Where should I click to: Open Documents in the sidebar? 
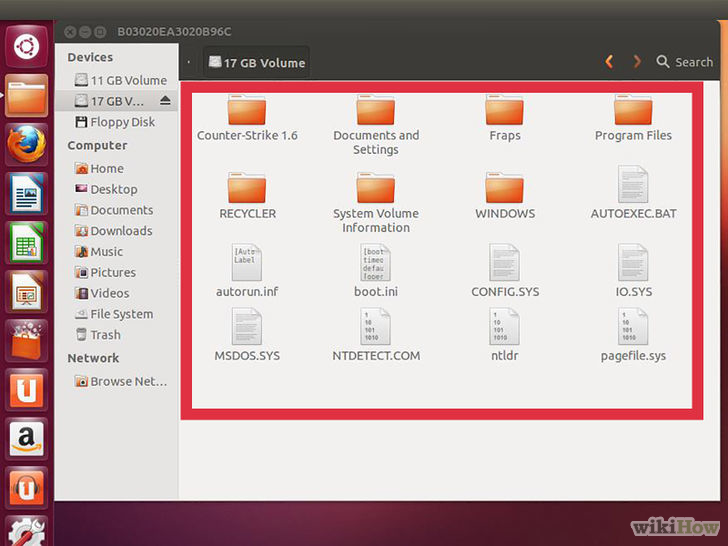point(116,210)
